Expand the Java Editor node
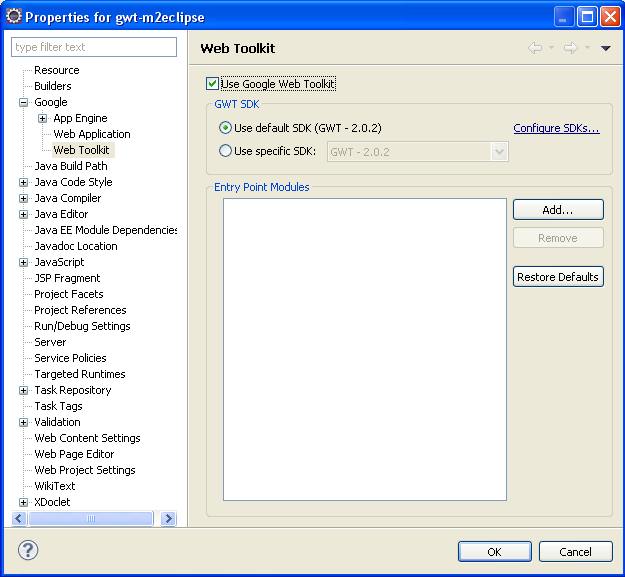The image size is (625, 577). pos(24,214)
